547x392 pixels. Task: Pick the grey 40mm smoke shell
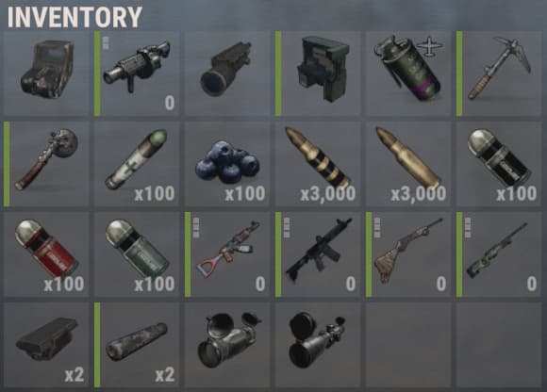click(x=137, y=254)
